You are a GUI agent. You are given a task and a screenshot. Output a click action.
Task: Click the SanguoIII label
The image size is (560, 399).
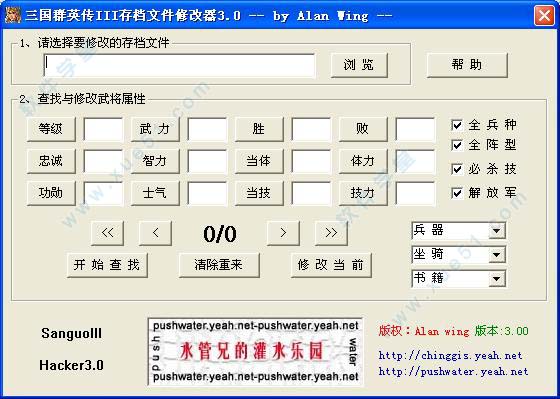point(71,333)
